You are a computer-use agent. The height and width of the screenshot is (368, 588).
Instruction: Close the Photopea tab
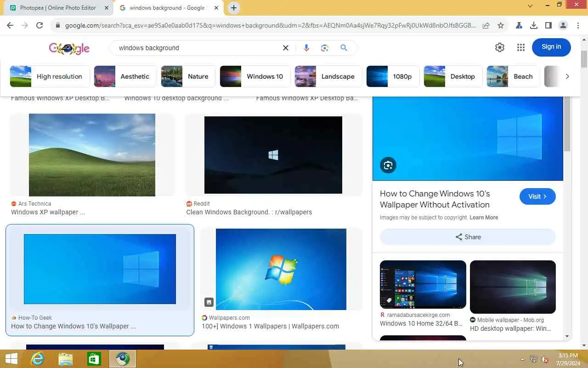click(x=107, y=8)
